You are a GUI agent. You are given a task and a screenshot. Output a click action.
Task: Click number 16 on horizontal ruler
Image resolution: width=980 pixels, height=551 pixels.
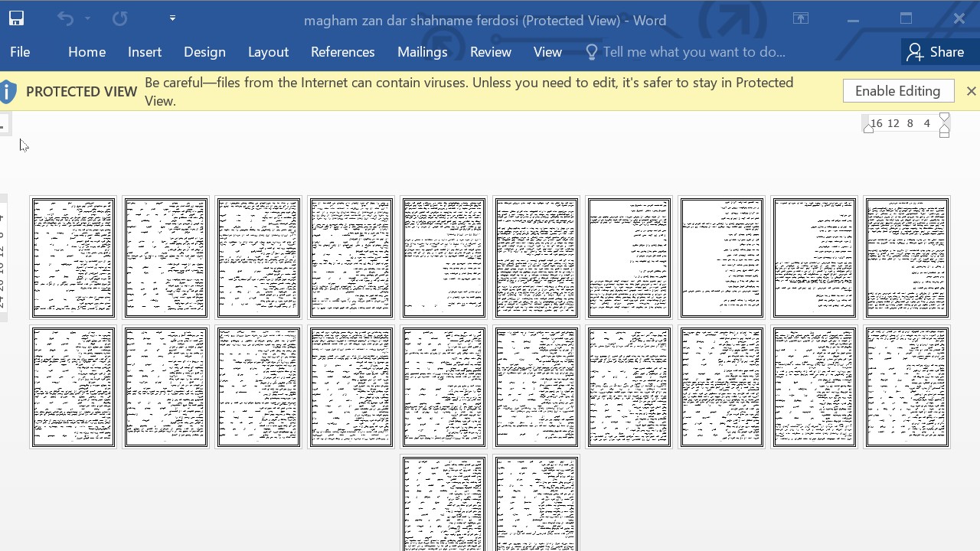[x=876, y=123]
